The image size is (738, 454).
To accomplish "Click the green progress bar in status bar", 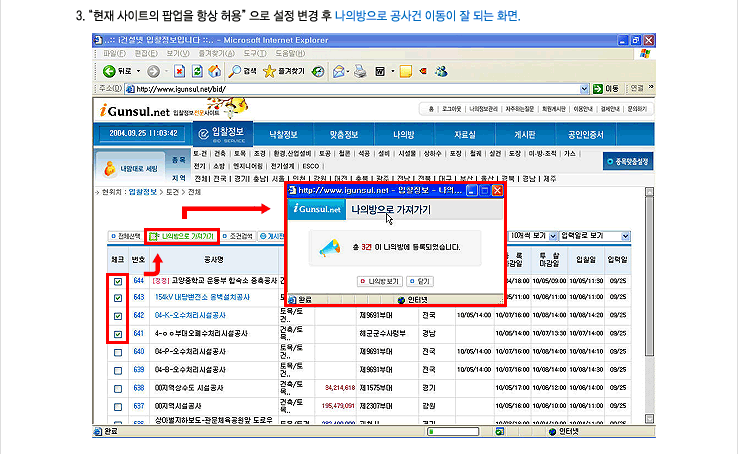I will click(x=453, y=431).
